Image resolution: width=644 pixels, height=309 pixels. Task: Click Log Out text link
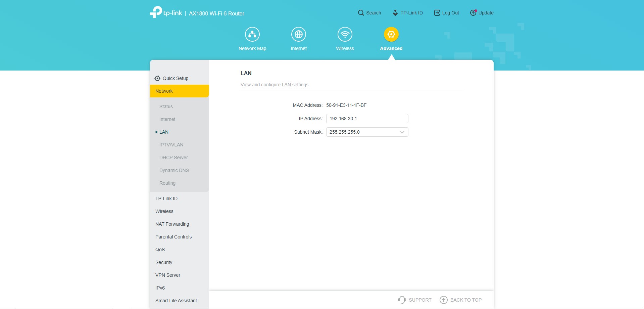pos(451,13)
